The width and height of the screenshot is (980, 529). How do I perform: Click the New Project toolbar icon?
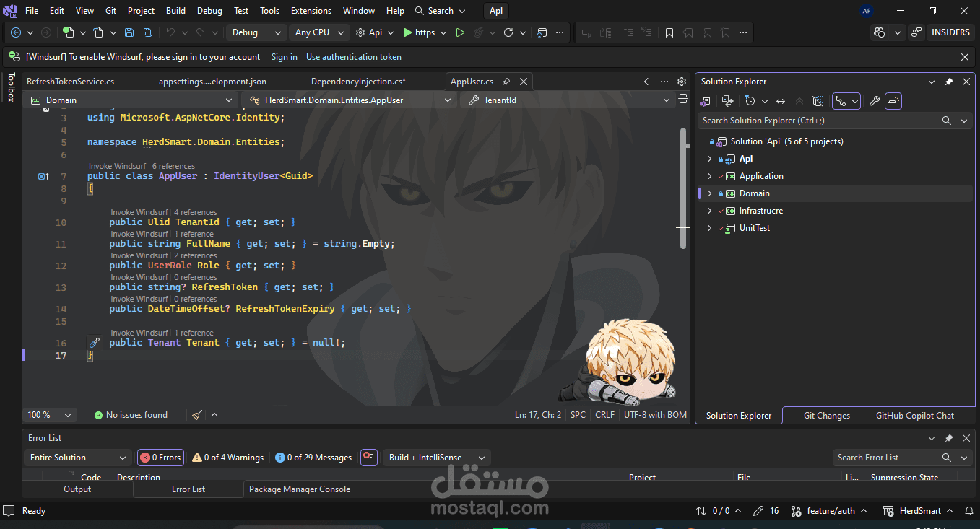pos(68,32)
